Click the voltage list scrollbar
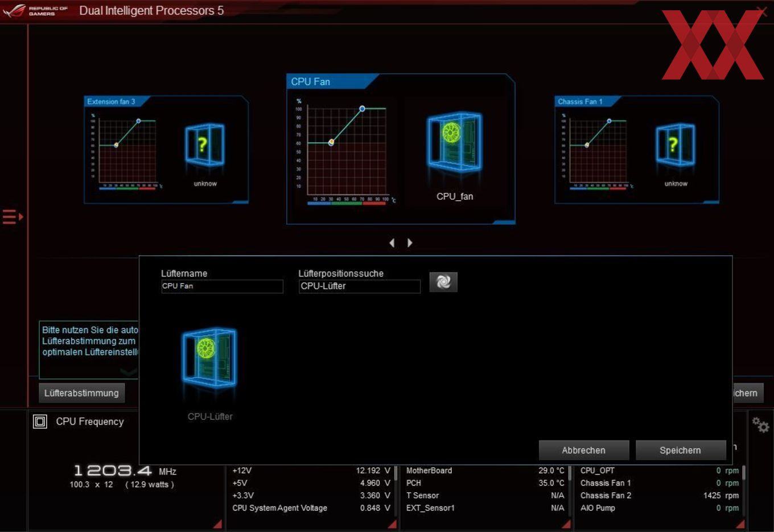This screenshot has height=532, width=774. pos(396,473)
